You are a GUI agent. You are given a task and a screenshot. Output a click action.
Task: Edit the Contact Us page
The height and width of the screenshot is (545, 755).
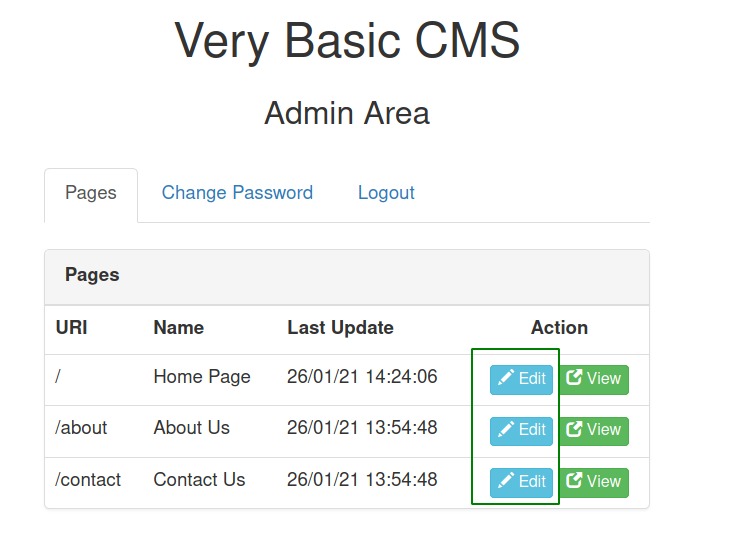pyautogui.click(x=521, y=482)
